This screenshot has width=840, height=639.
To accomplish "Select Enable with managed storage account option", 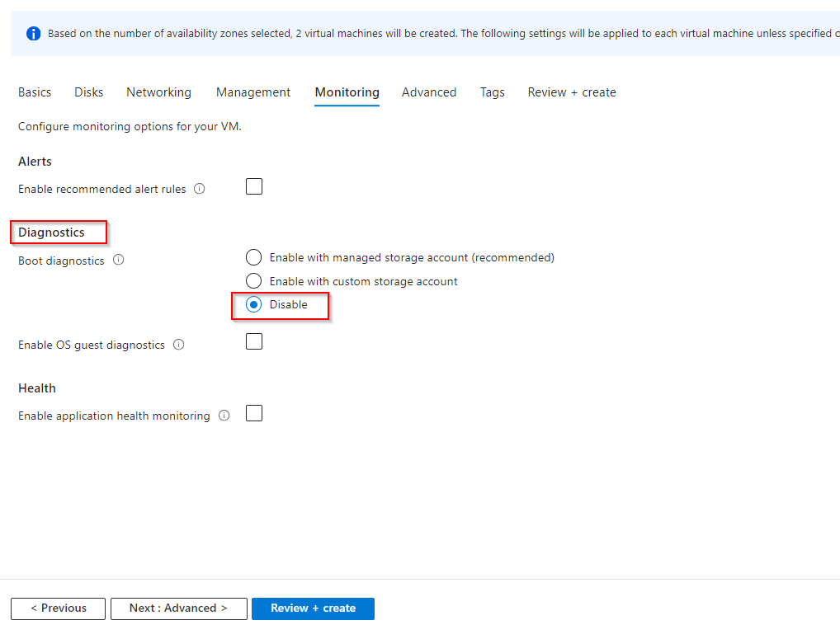I will (254, 258).
